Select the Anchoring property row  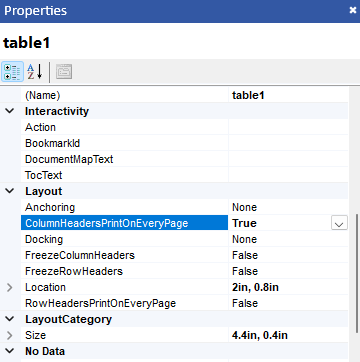click(x=184, y=207)
